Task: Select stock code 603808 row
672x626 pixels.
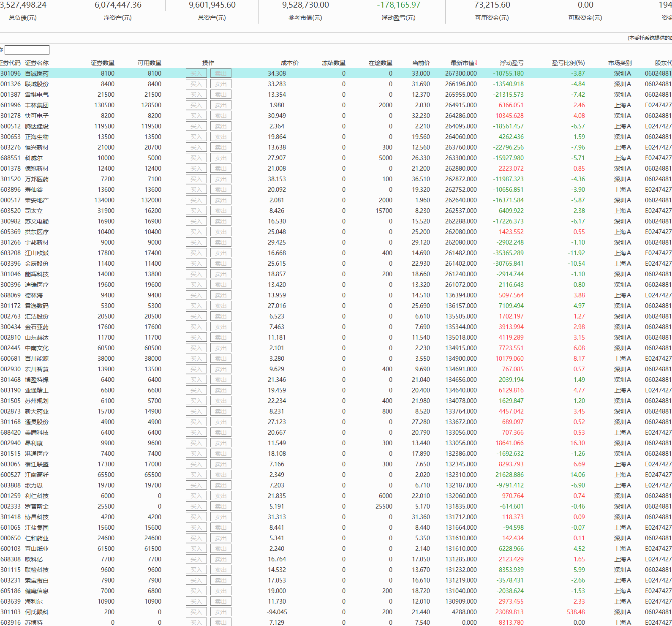Action: [x=336, y=485]
